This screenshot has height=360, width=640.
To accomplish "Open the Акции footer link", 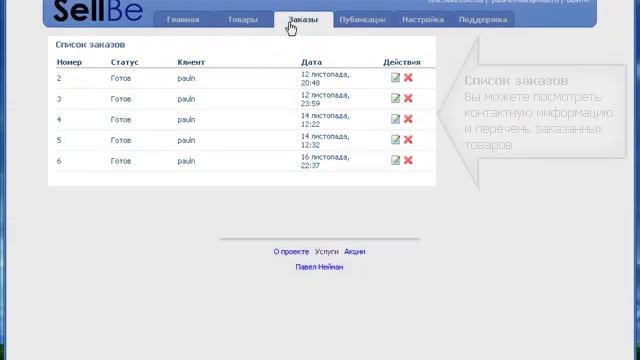I will [x=354, y=252].
